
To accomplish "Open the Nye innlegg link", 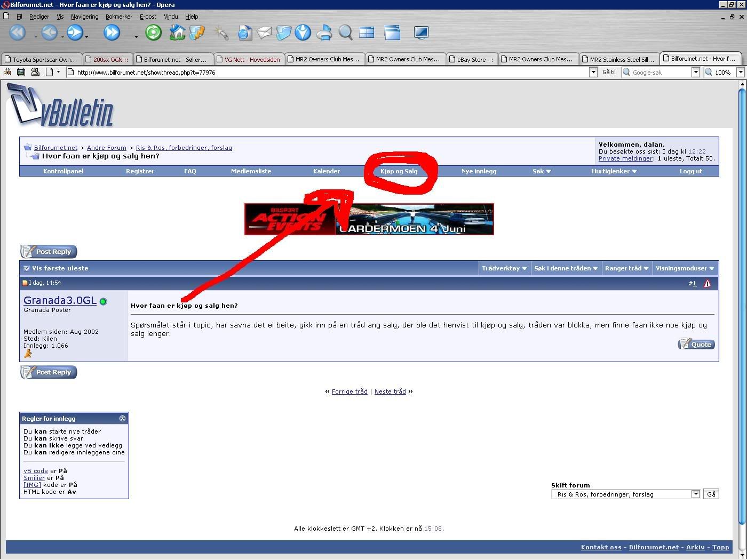I will [x=479, y=171].
